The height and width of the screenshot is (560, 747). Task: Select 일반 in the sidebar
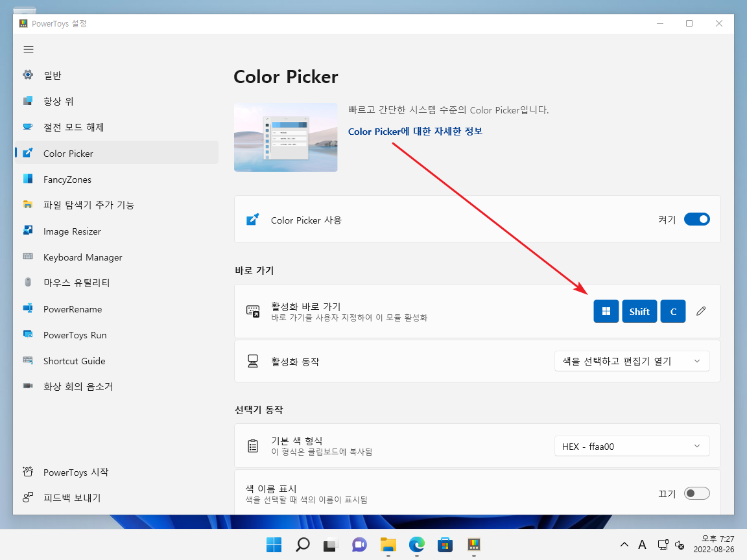coord(117,75)
